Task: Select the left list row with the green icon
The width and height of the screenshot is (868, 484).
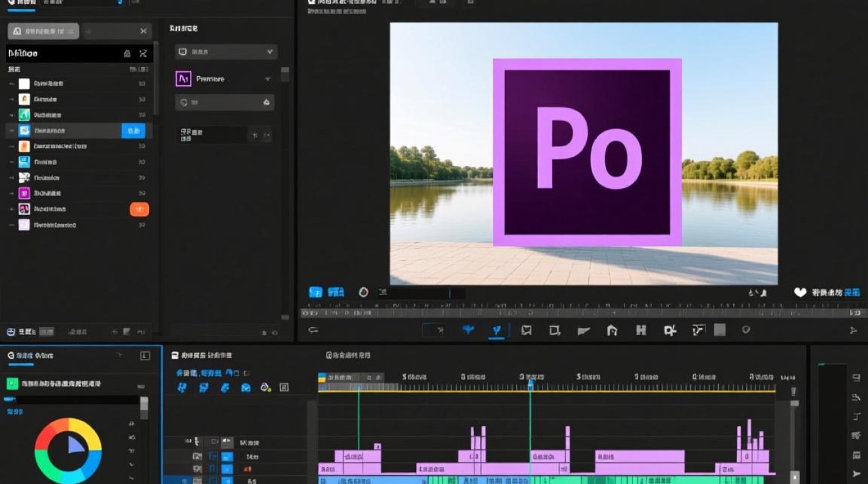Action: tap(77, 115)
